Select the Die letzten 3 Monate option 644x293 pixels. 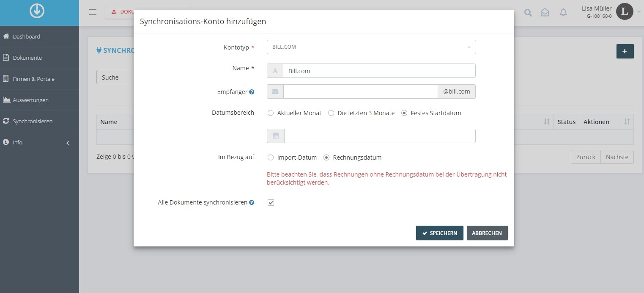(331, 113)
